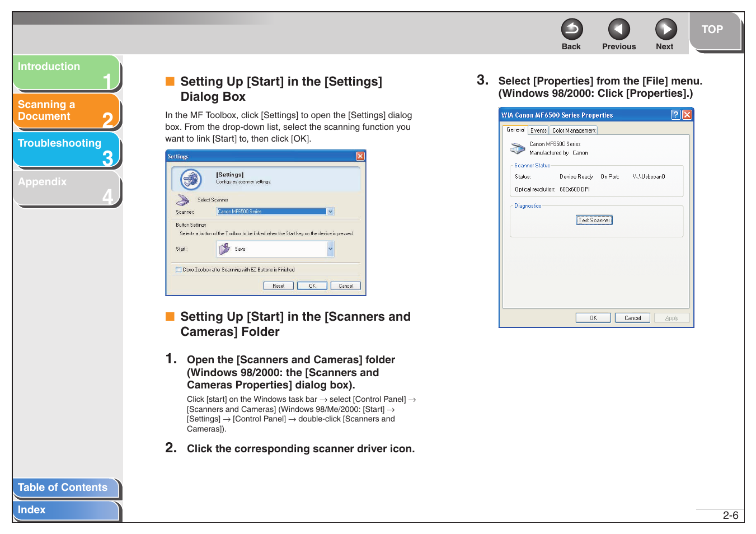
Task: Open the Scanner drop-down list arrow
Action: (330, 212)
